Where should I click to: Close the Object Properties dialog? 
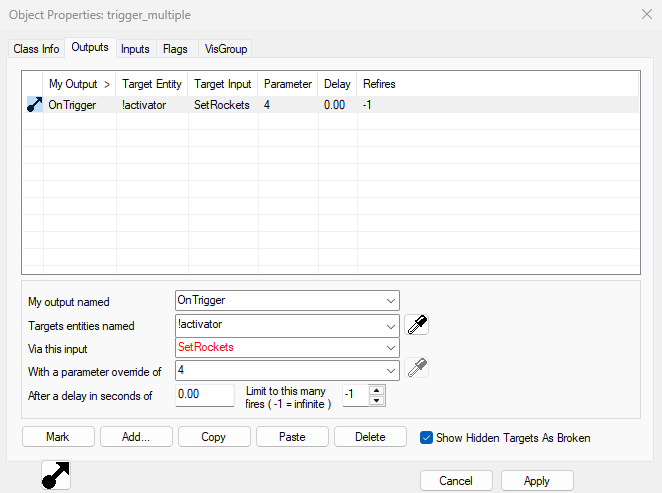(644, 14)
